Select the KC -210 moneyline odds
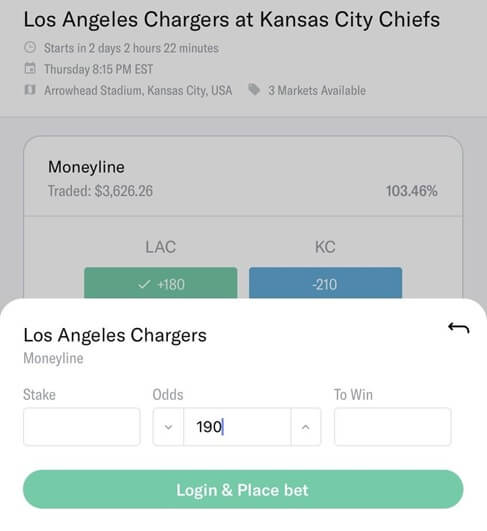The width and height of the screenshot is (487, 531). pyautogui.click(x=325, y=283)
